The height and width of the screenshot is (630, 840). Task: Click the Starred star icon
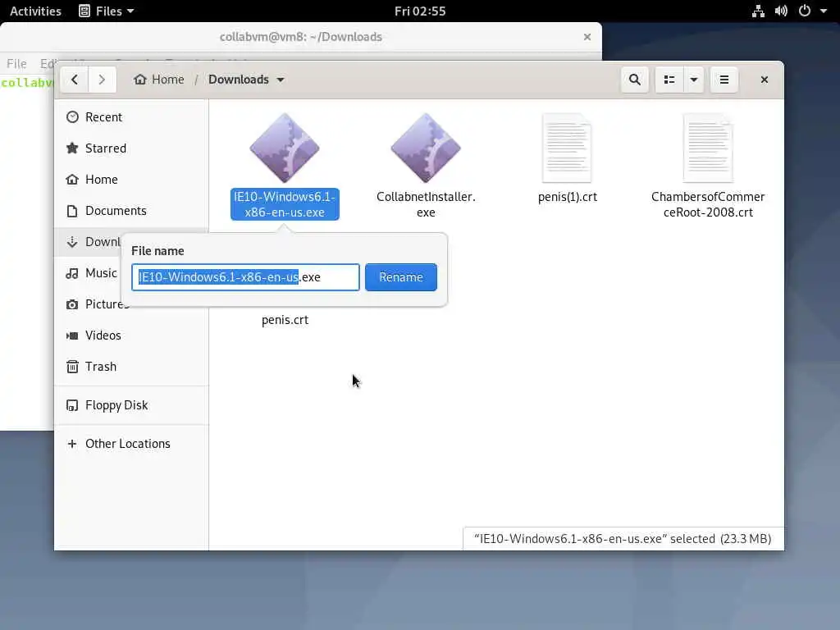coord(72,148)
